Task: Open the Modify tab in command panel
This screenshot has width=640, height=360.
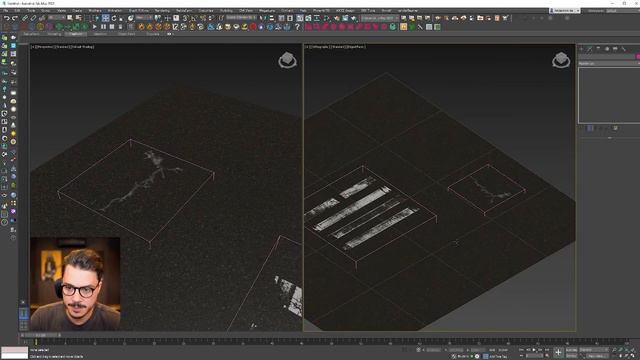Action: click(590, 49)
